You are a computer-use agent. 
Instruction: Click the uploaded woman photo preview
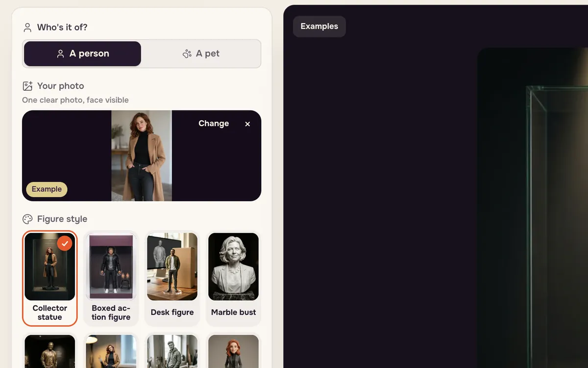coord(142,156)
